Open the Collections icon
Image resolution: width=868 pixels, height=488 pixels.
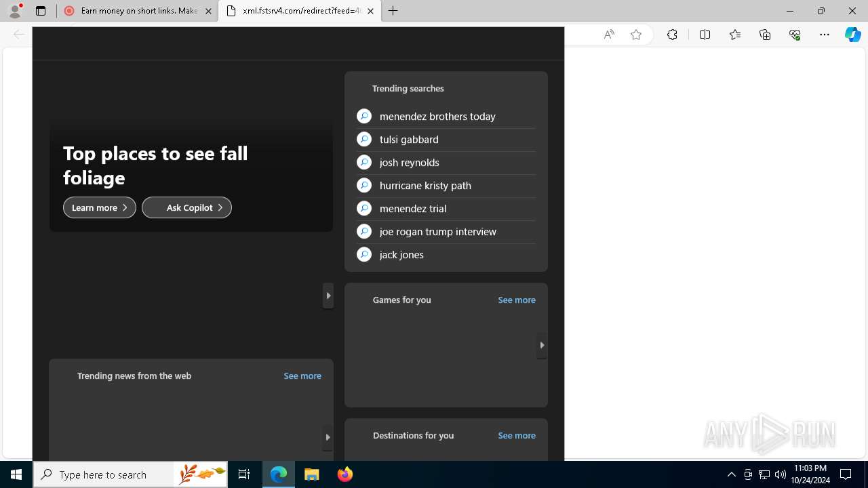tap(765, 35)
